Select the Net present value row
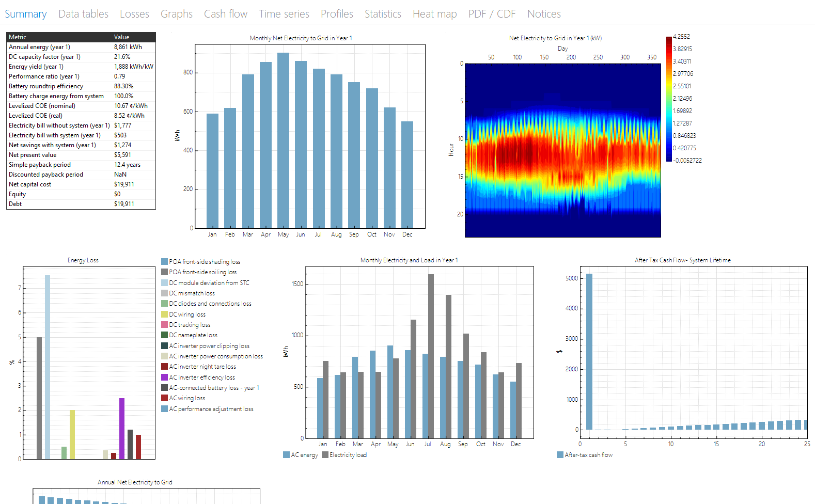The width and height of the screenshot is (815, 504). [x=81, y=155]
